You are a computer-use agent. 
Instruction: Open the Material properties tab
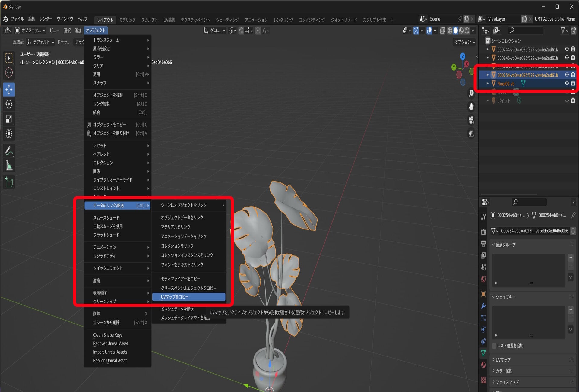coord(483,365)
